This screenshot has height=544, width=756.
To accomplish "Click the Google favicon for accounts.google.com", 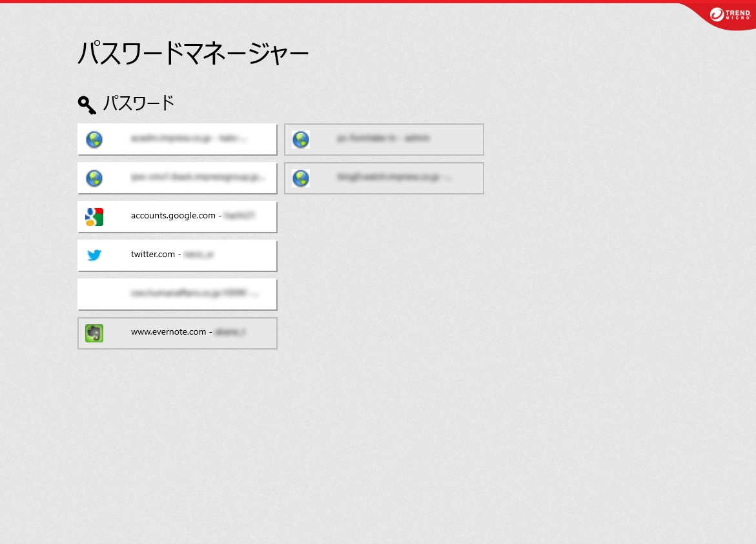I will click(94, 217).
